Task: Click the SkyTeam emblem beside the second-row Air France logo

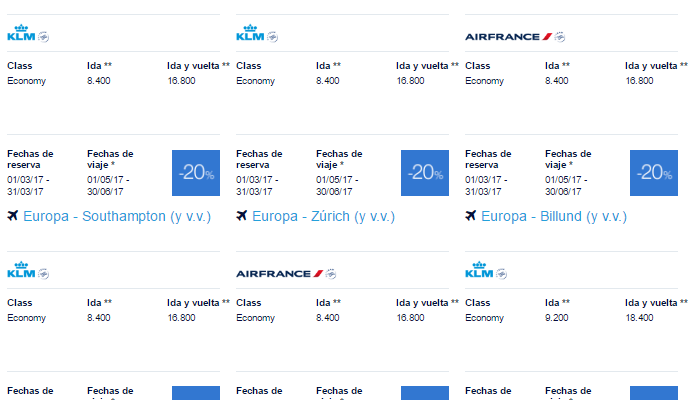Action: pos(331,274)
